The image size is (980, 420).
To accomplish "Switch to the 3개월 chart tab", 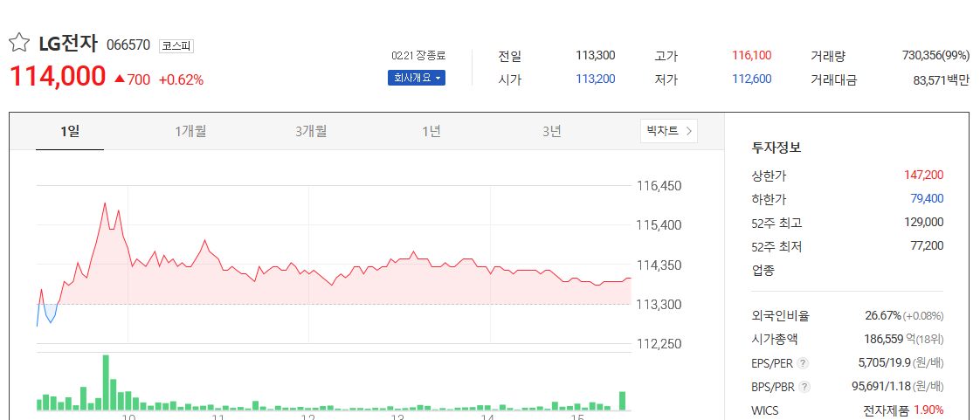I will point(311,131).
